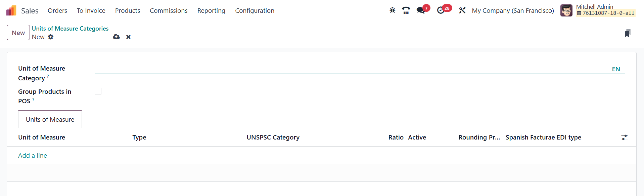Screen dimensions: 644x196
Task: Enable Group Products in POS checkbox
Action: 98,91
